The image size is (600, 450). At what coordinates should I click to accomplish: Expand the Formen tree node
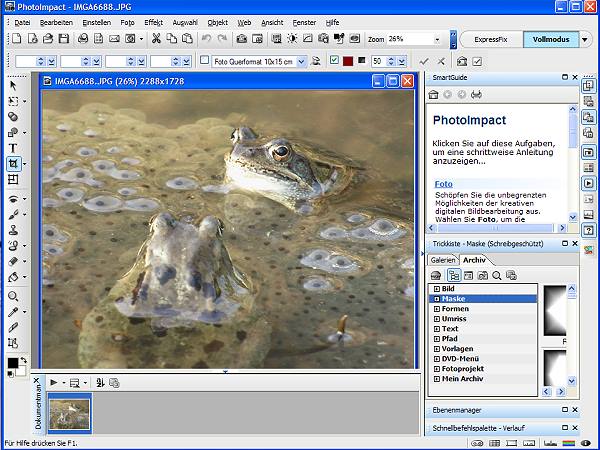pyautogui.click(x=436, y=309)
